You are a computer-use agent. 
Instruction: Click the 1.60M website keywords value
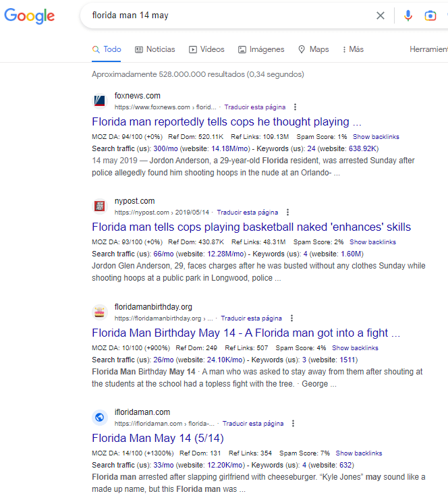pyautogui.click(x=351, y=254)
